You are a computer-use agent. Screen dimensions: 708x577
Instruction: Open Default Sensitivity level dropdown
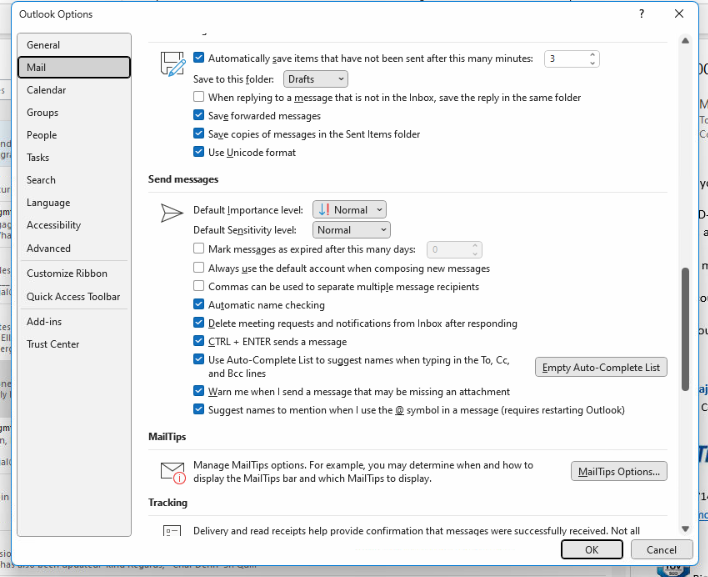[x=351, y=230]
